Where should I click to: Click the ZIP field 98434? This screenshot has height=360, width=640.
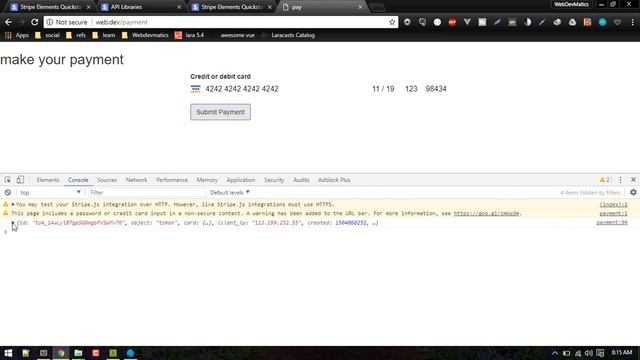(436, 89)
